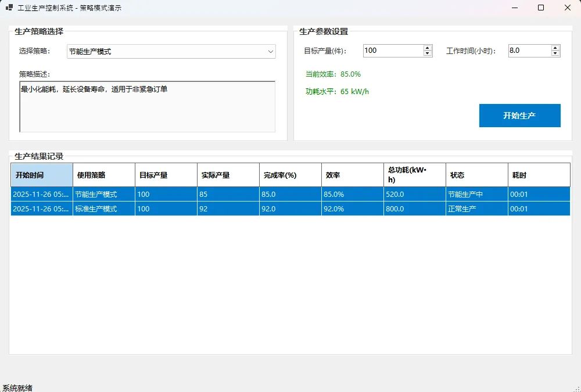Image resolution: width=581 pixels, height=392 pixels.
Task: Select the 节能生产模式 result row
Action: (103, 194)
